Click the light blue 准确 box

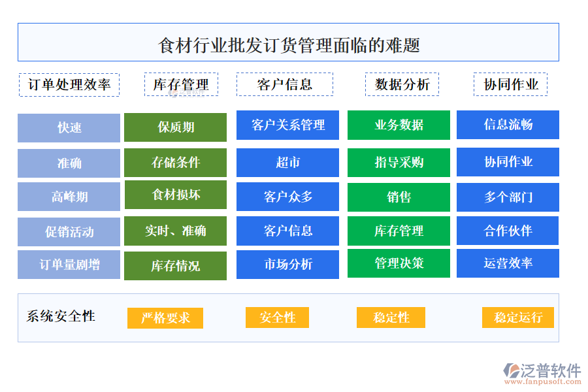tap(69, 163)
